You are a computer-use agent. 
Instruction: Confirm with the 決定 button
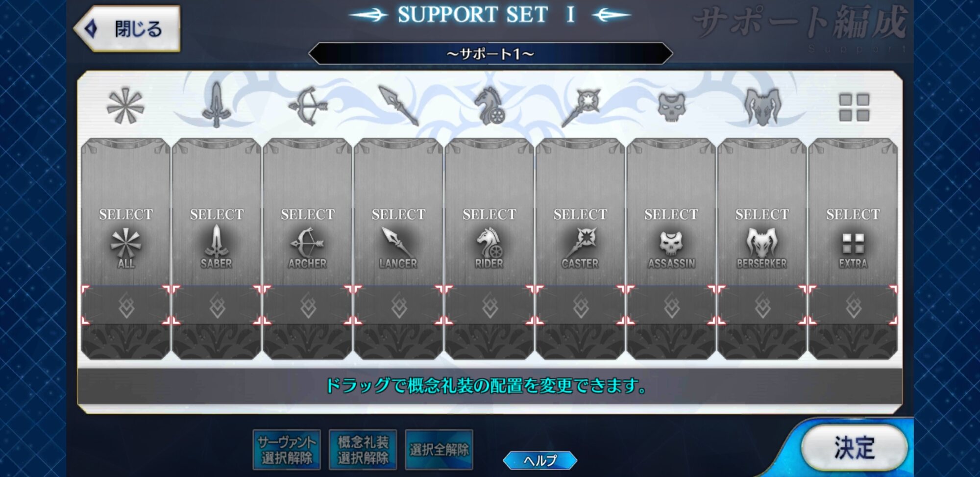(x=854, y=448)
